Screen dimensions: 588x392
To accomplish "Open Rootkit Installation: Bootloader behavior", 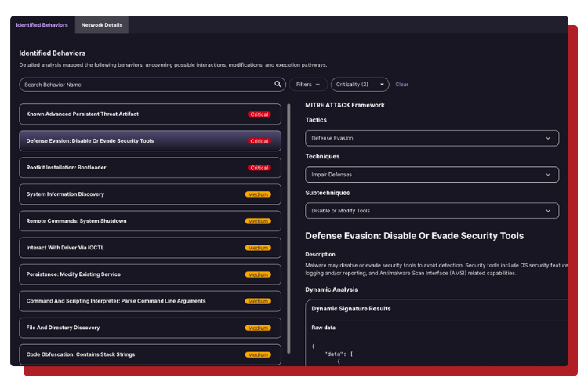I will pos(150,167).
